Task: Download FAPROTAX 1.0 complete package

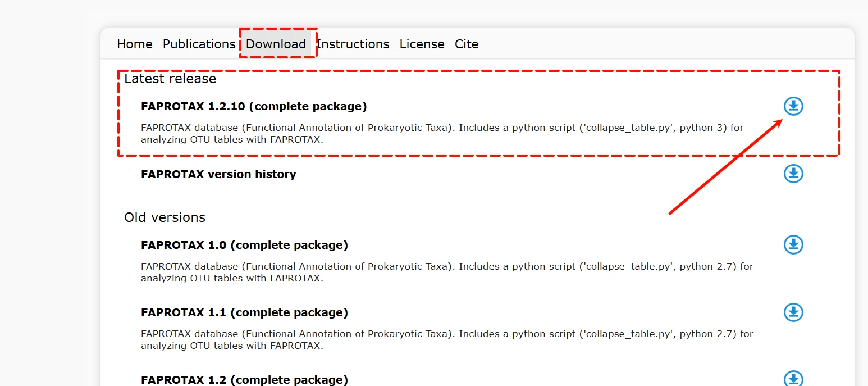Action: [x=793, y=244]
